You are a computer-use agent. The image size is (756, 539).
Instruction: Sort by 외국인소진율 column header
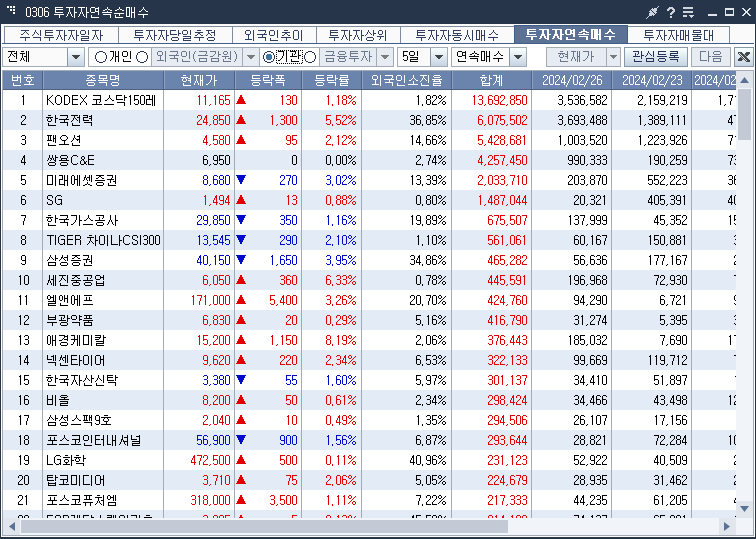click(x=406, y=80)
